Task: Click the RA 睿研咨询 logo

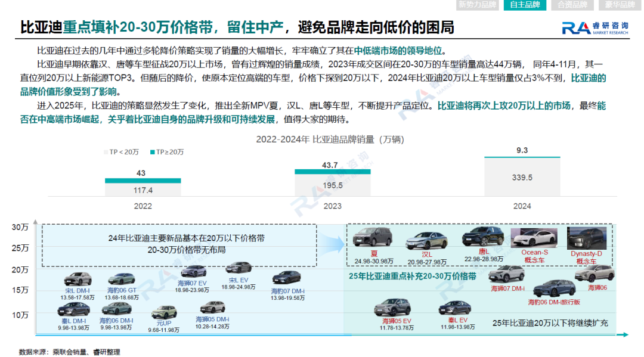Action: (x=595, y=28)
